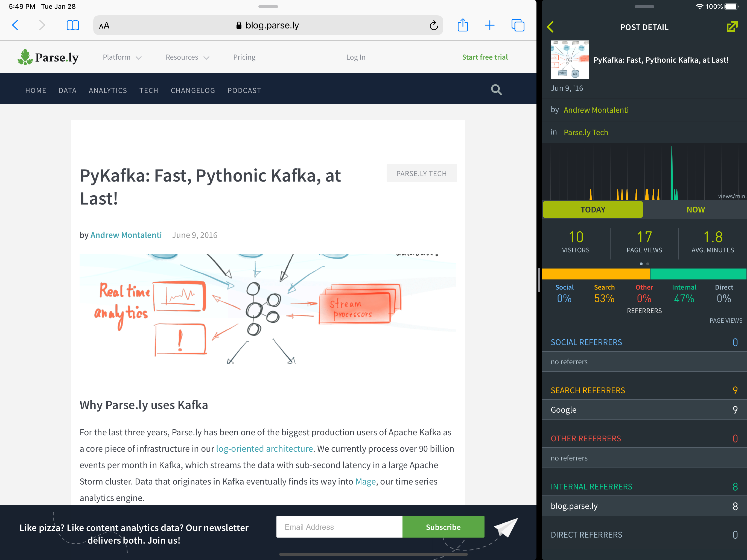
Task: Tap the DIRECT REFERRERS header
Action: [586, 535]
